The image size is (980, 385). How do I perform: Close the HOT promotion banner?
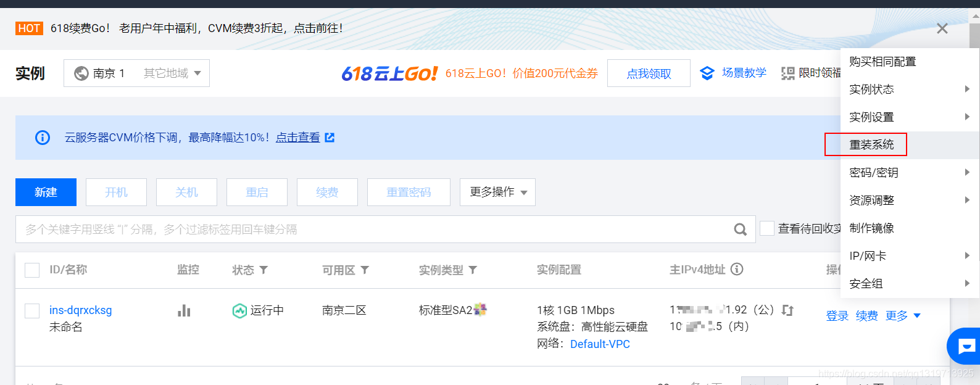click(942, 28)
